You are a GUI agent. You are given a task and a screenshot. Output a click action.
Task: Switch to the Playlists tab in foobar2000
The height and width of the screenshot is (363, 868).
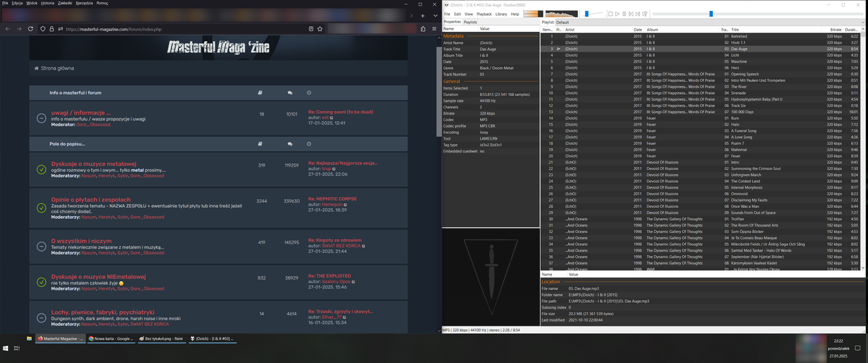tap(471, 22)
